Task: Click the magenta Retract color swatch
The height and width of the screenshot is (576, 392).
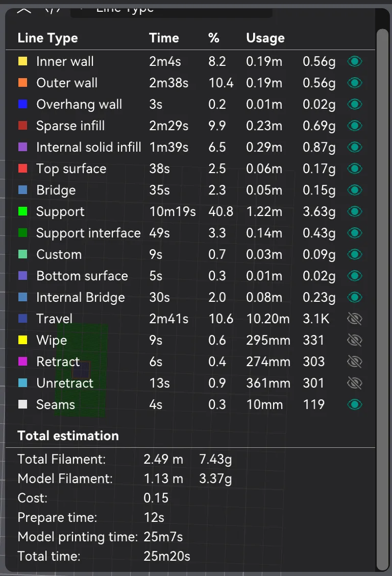Action: coord(23,361)
